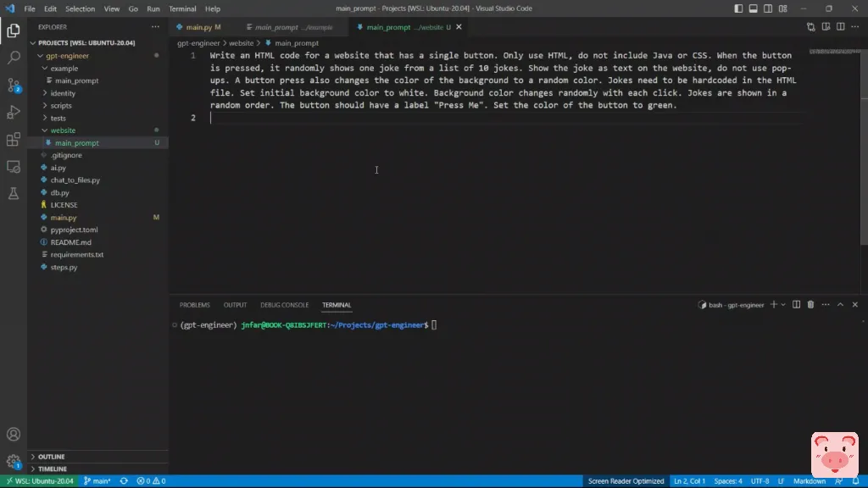Click WSL: Ubuntu-20.04 remote indicator
868x488 pixels.
[x=39, y=481]
